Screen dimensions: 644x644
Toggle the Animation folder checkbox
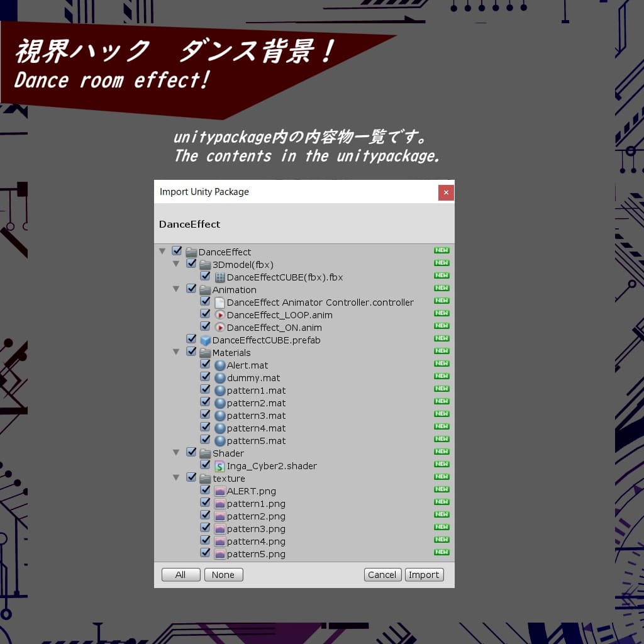pyautogui.click(x=191, y=288)
